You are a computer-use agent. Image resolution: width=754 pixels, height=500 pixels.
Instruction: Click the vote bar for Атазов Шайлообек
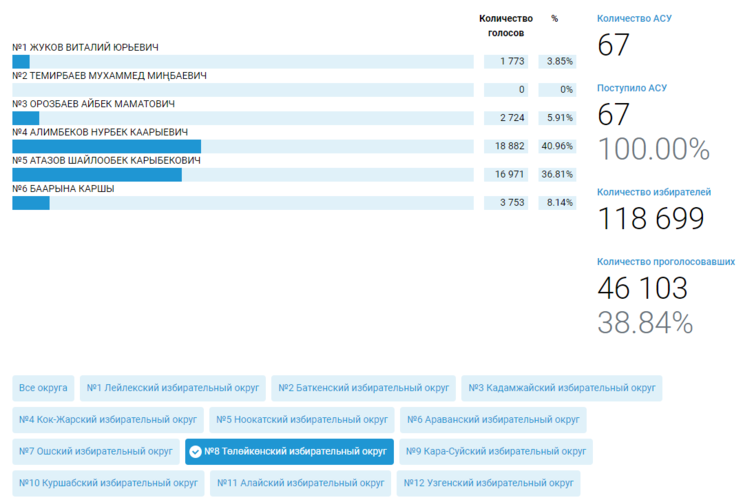pyautogui.click(x=97, y=175)
